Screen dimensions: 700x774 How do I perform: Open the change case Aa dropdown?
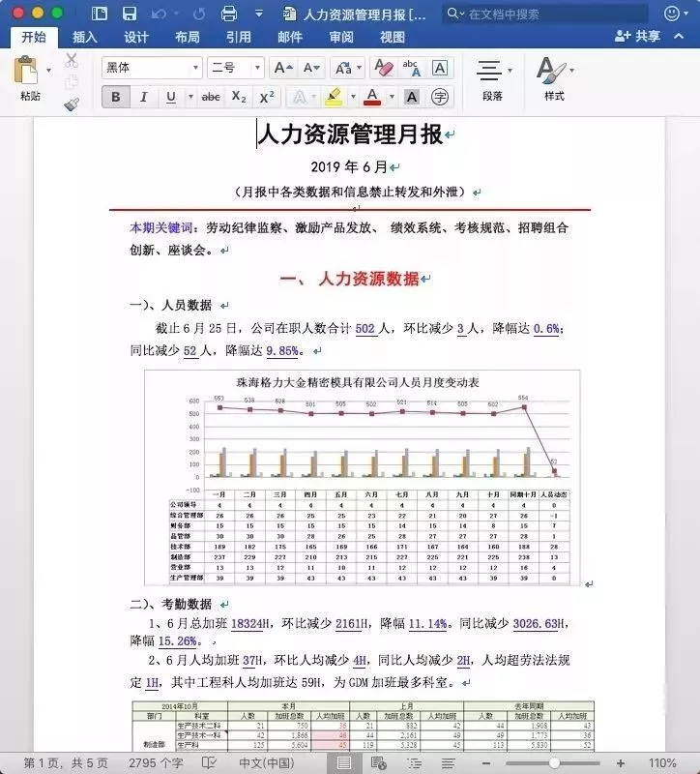click(x=348, y=68)
